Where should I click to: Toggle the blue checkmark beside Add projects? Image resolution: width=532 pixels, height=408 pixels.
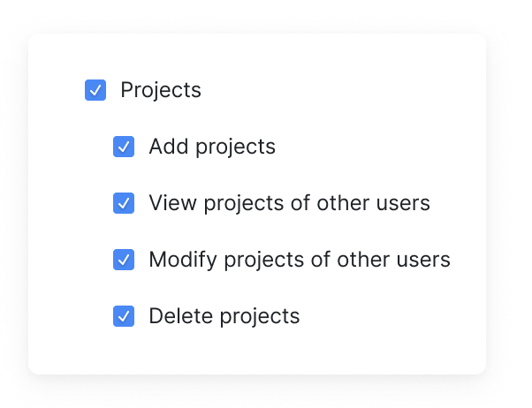point(124,147)
